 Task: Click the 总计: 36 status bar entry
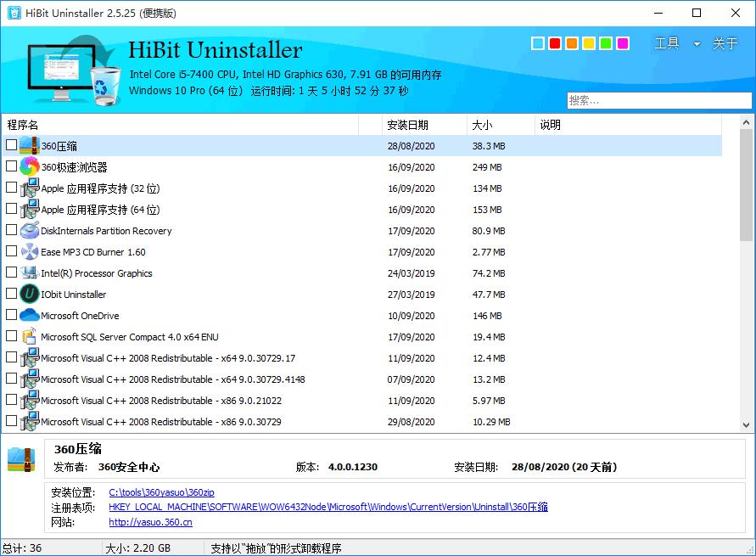[x=22, y=548]
